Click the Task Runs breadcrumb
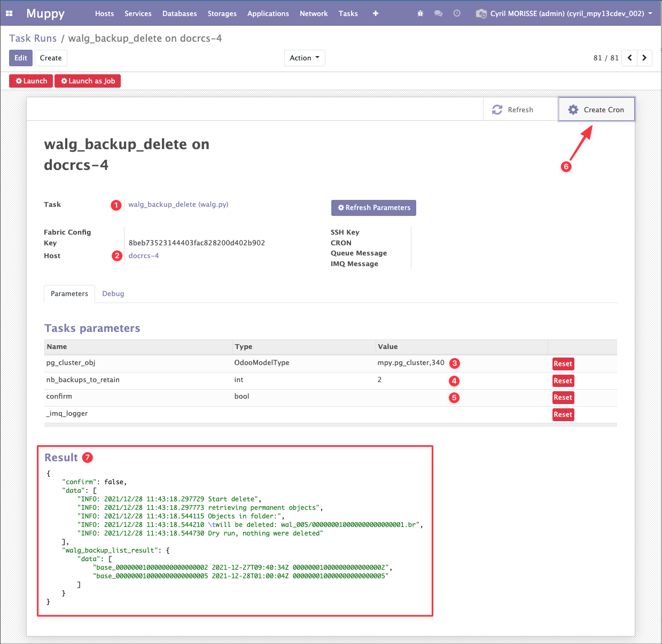Screen dimensions: 662x644 point(33,38)
